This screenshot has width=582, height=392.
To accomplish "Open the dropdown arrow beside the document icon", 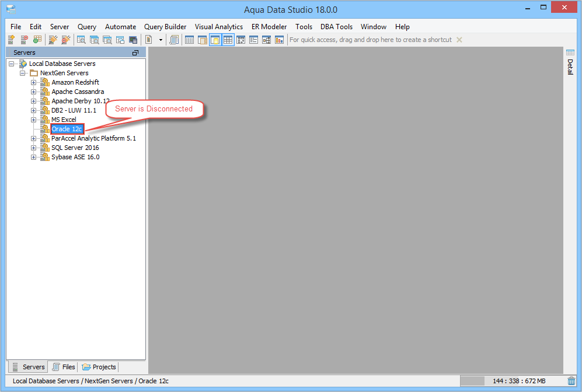I will [x=161, y=40].
